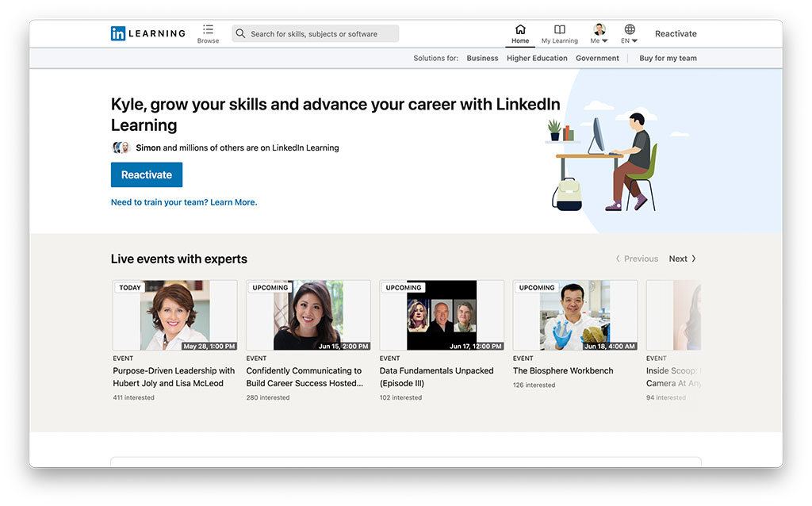Open Confidently Communicating to Build Career title
The height and width of the screenshot is (506, 812).
click(x=304, y=377)
